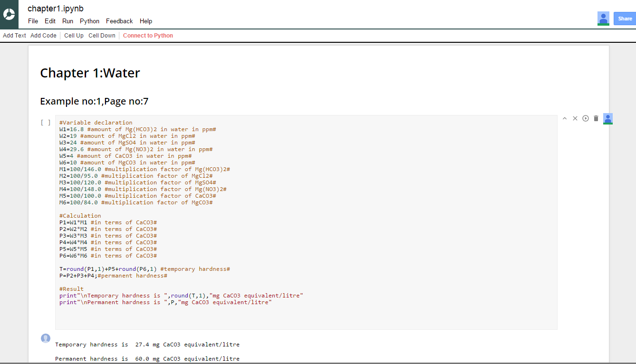The image size is (636, 364).
Task: Click the Connect to Python link
Action: point(148,36)
